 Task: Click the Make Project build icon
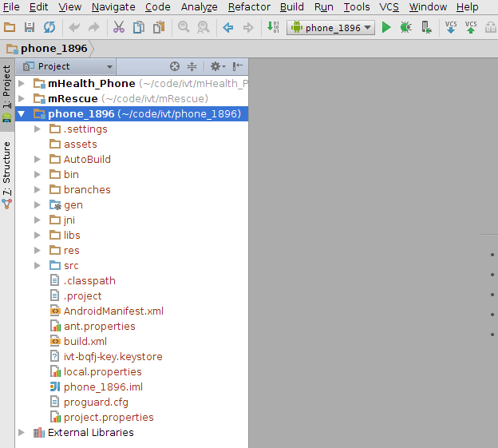tap(273, 27)
